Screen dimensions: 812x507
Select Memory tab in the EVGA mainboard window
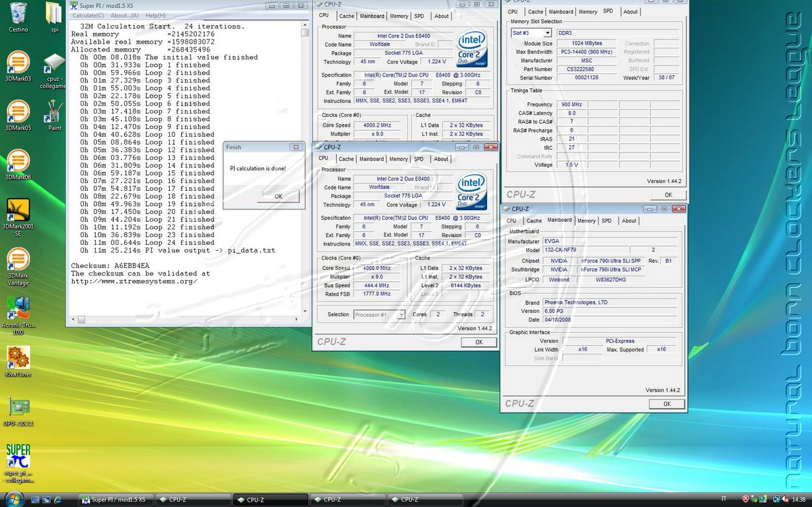(586, 221)
